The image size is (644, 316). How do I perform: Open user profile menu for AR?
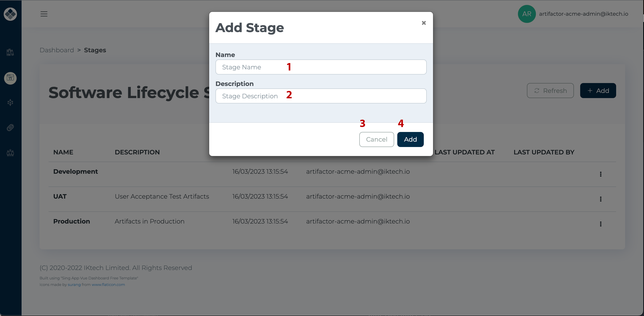click(526, 13)
